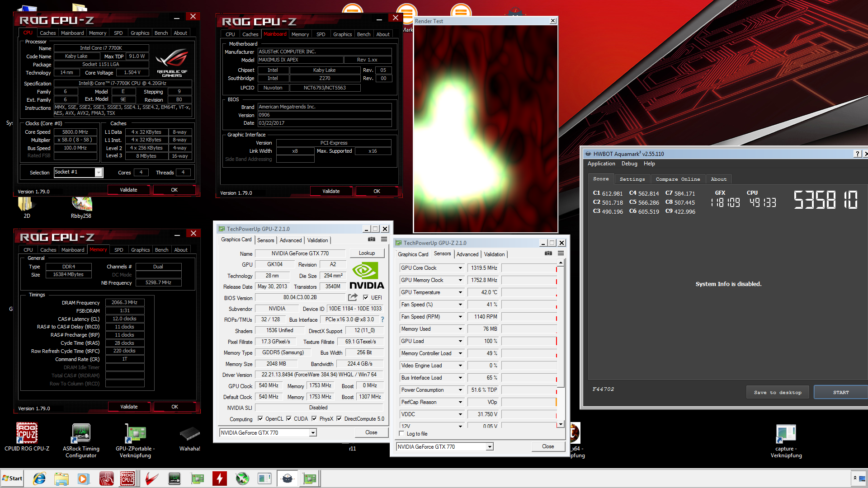This screenshot has width=868, height=488.
Task: Toggle PhysX checkbox
Action: click(x=314, y=419)
